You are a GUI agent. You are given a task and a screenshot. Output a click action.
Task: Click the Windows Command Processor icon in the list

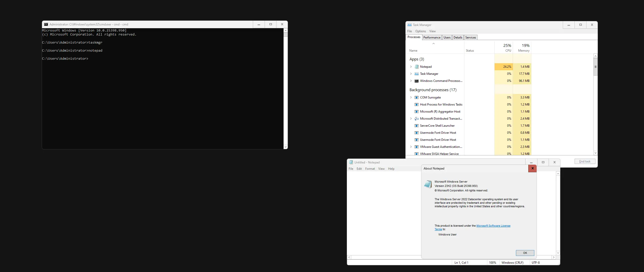[417, 81]
